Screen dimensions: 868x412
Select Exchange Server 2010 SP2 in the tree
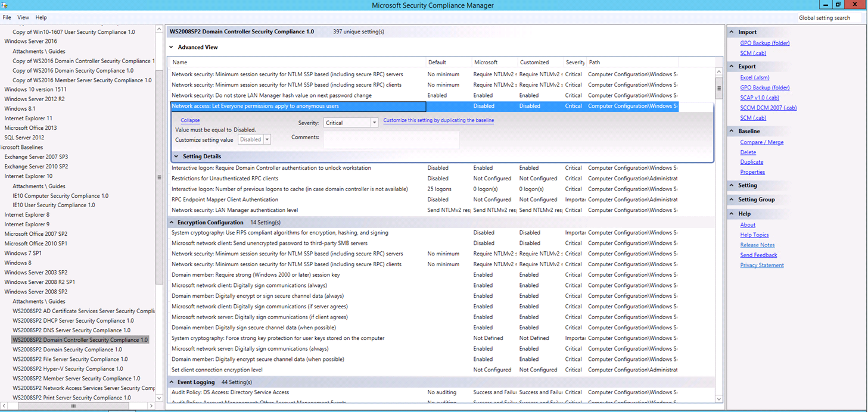pyautogui.click(x=36, y=167)
